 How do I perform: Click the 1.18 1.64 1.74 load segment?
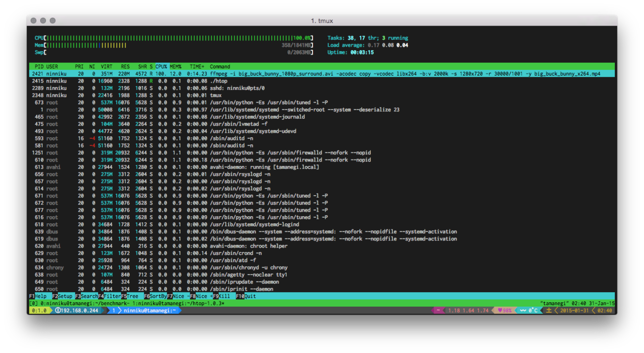coord(468,311)
